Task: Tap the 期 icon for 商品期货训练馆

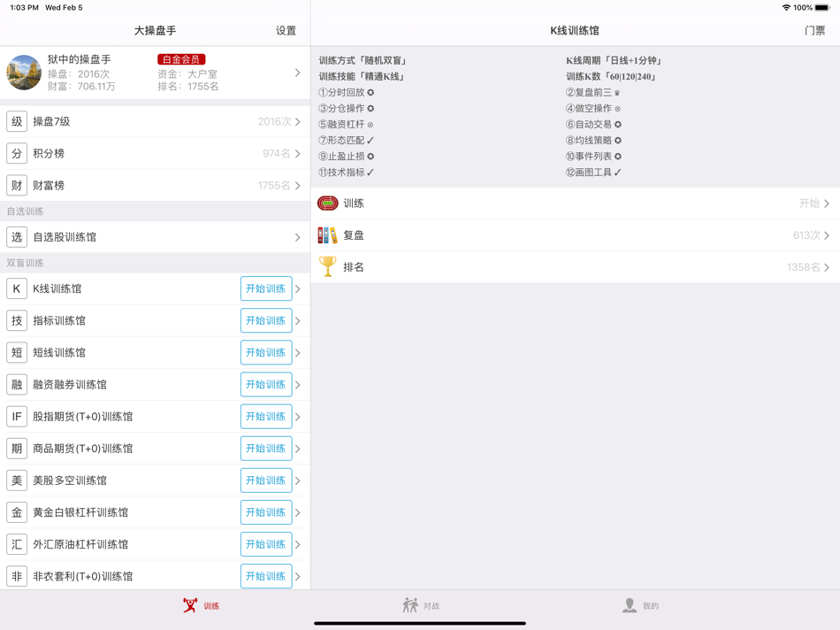Action: pos(17,449)
